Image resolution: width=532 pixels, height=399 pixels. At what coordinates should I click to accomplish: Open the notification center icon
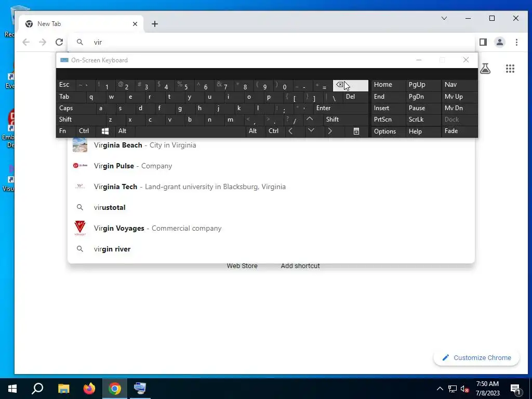click(x=516, y=389)
